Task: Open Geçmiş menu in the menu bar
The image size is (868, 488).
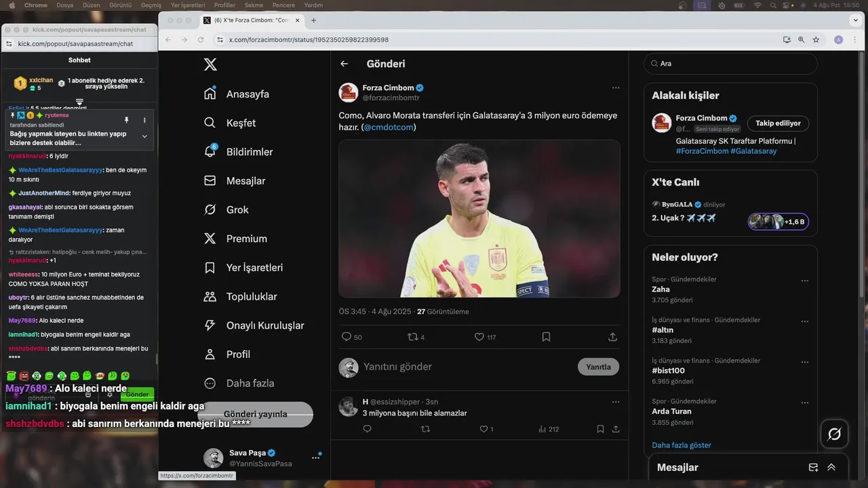Action: pos(151,5)
